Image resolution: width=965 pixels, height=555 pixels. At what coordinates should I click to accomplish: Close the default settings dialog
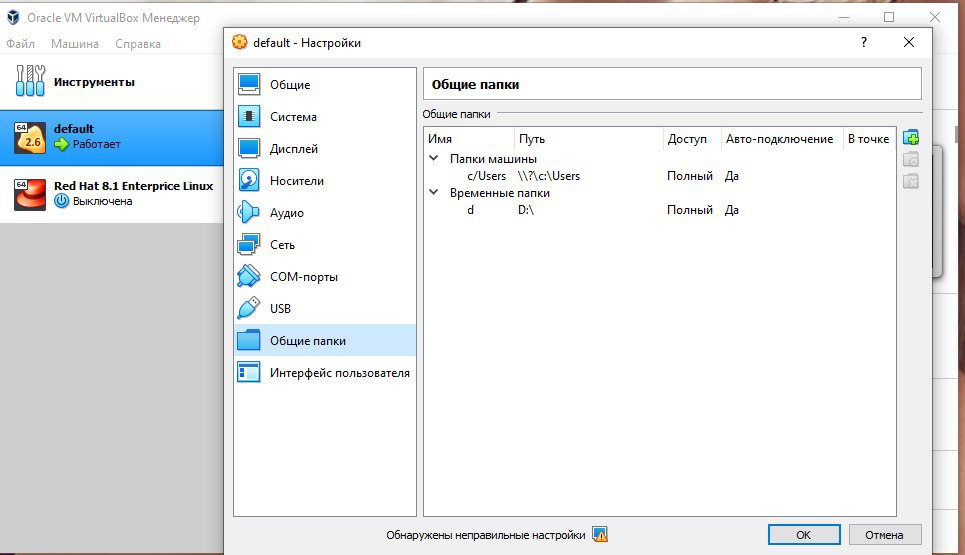pos(908,42)
